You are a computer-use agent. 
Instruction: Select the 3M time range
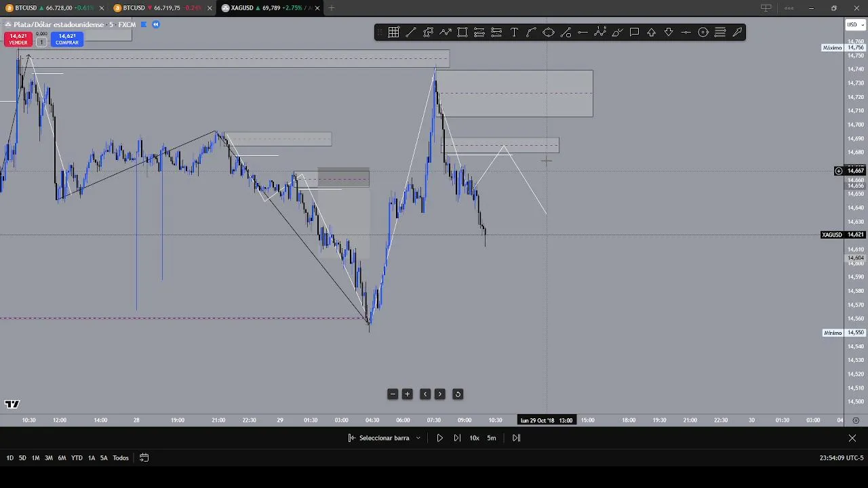[x=48, y=458]
